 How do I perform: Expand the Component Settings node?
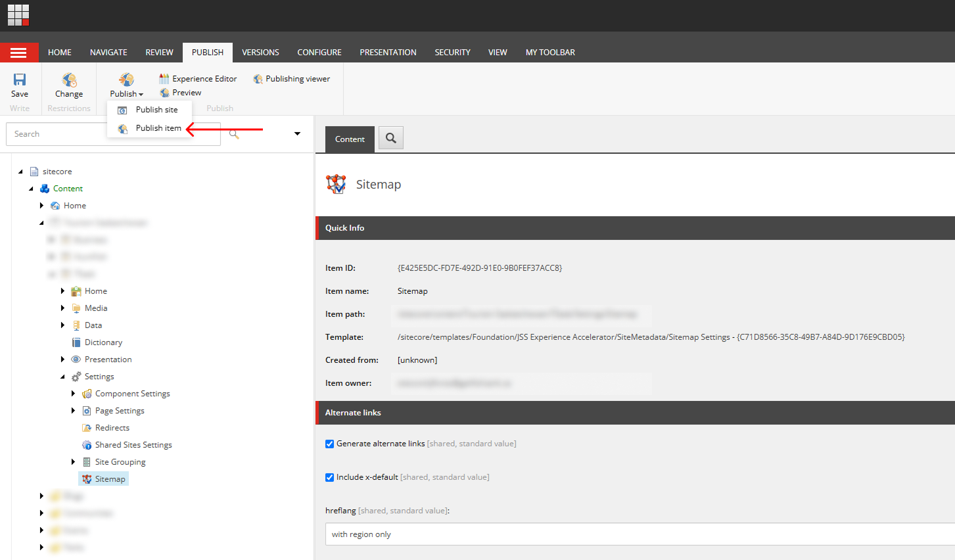click(73, 394)
